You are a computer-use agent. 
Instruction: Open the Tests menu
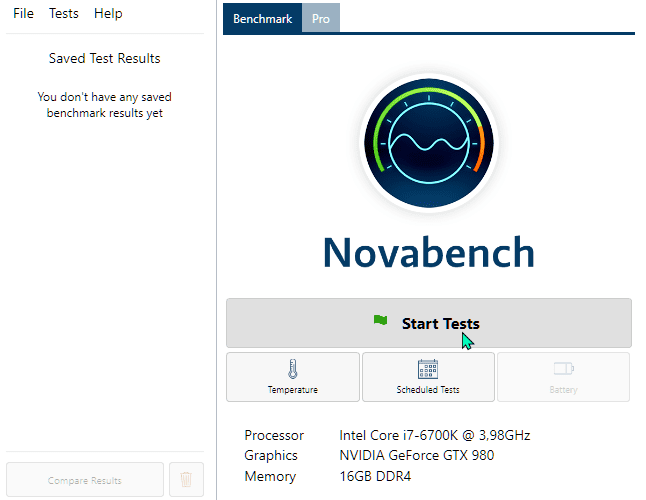click(63, 14)
